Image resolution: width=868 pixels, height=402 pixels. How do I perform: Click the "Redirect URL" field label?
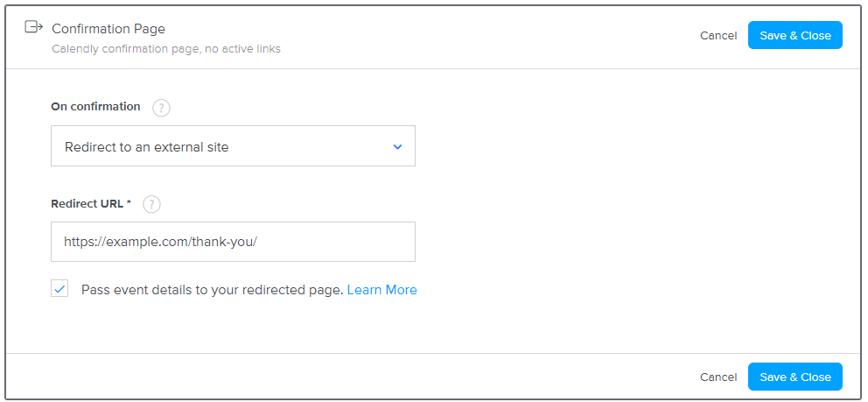coord(87,203)
